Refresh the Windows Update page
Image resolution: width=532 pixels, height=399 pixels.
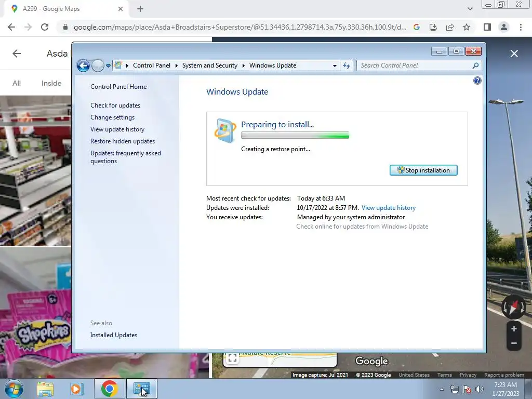coord(347,65)
